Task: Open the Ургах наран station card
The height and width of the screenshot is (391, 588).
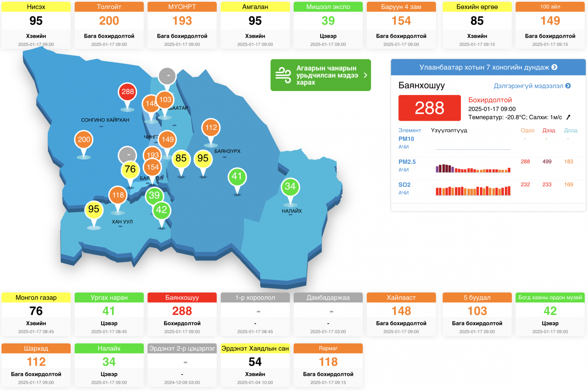Action: coord(109,314)
